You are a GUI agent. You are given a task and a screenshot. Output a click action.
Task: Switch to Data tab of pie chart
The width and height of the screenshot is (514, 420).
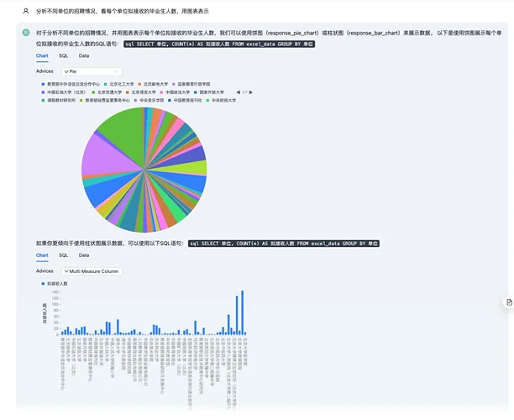(x=84, y=55)
